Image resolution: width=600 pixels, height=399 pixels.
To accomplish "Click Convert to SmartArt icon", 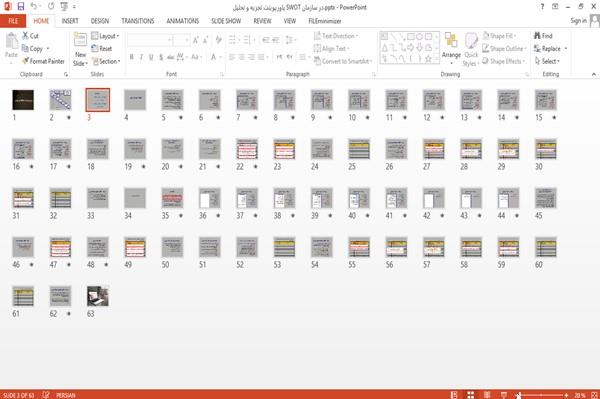I will pos(317,61).
